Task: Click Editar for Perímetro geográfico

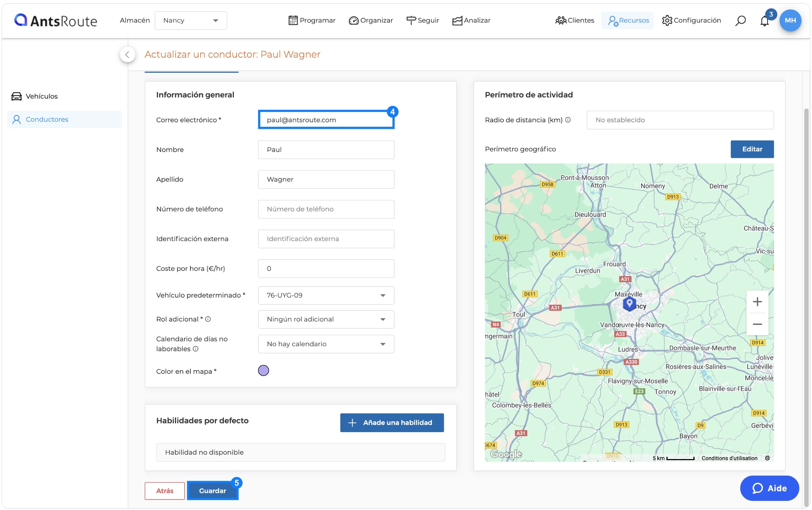Action: (752, 149)
